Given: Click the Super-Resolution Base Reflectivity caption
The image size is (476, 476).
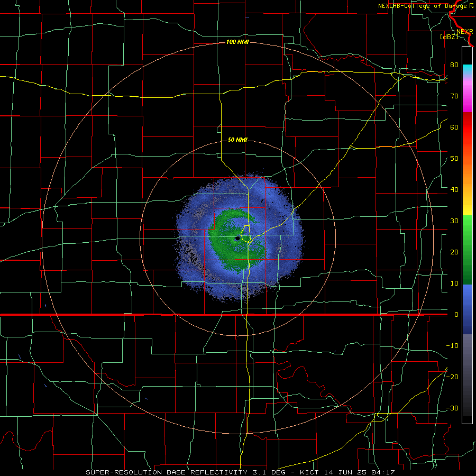Looking at the screenshot, I should point(241,472).
